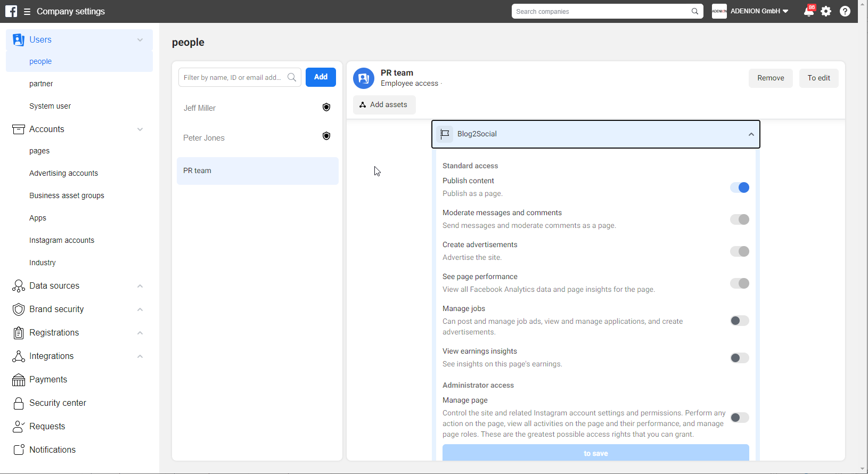This screenshot has width=868, height=474.
Task: Open the notifications bell icon
Action: pyautogui.click(x=809, y=11)
